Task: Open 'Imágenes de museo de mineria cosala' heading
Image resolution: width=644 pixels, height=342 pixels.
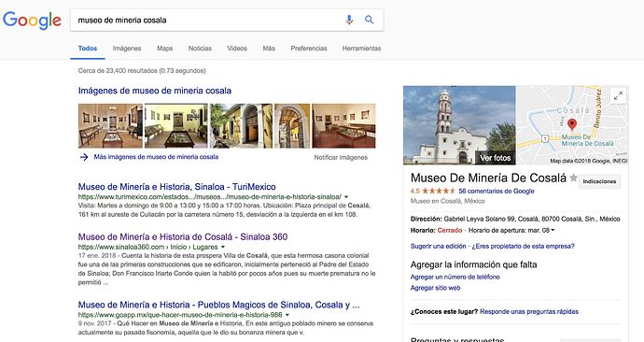Action: [155, 91]
